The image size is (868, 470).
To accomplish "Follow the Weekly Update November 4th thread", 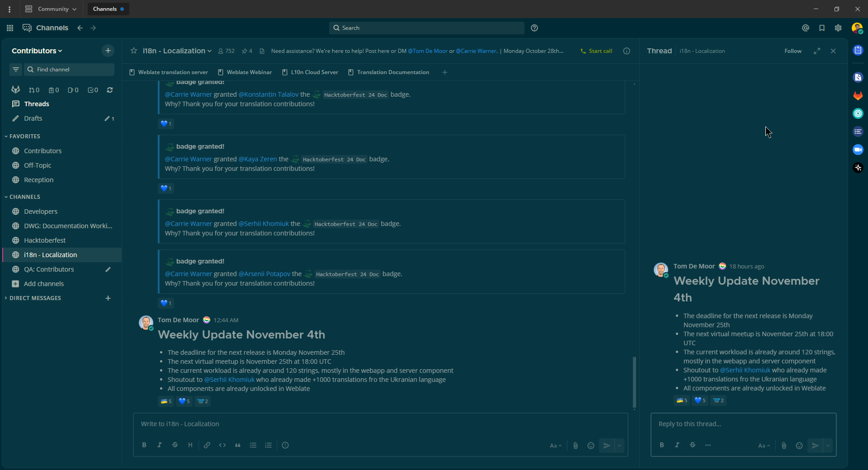I will tap(793, 51).
